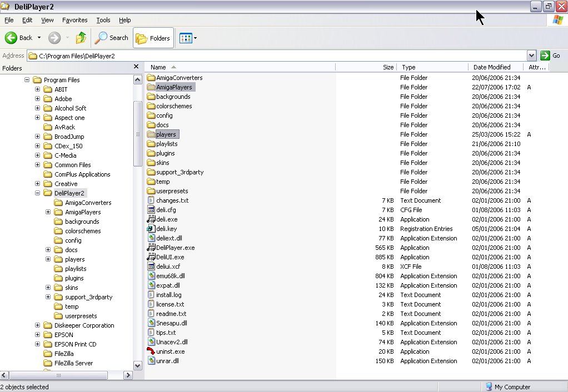Close the Folders side pane
Viewport: 568px width, 392px height.
click(x=136, y=67)
